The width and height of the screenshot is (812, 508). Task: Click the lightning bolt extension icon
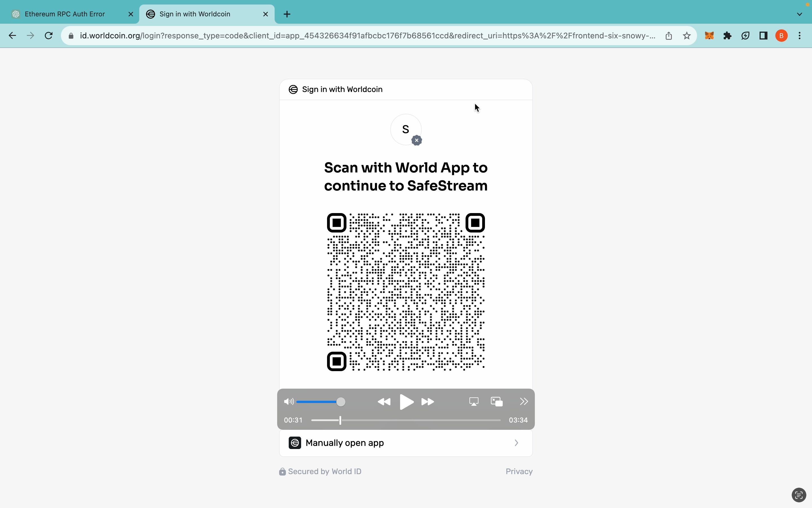click(x=745, y=36)
